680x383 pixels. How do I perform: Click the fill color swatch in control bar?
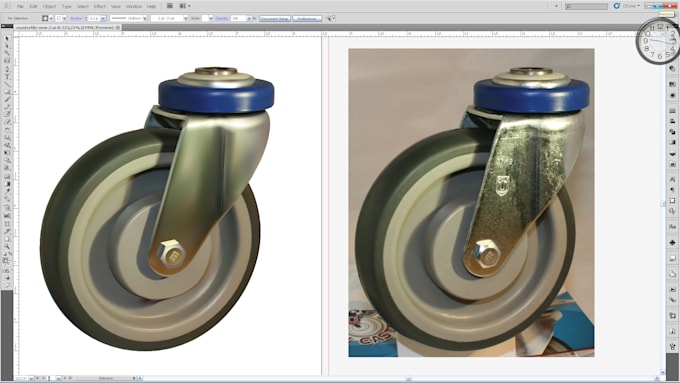[45, 18]
